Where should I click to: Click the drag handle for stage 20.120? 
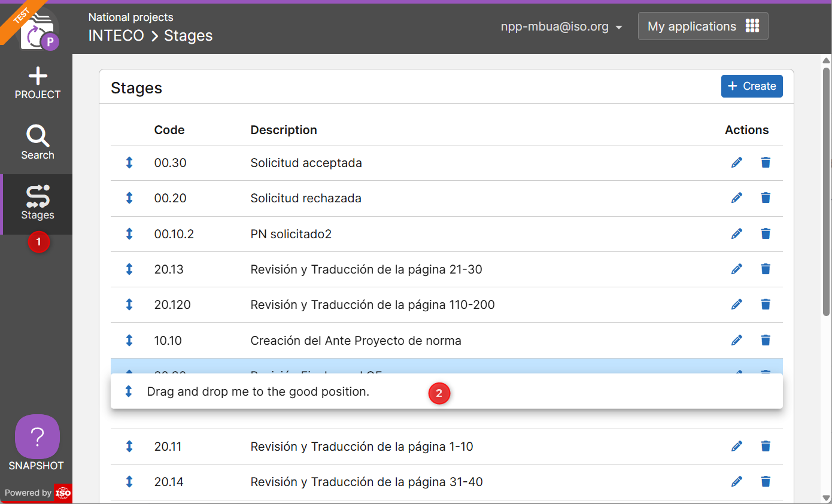tap(129, 305)
